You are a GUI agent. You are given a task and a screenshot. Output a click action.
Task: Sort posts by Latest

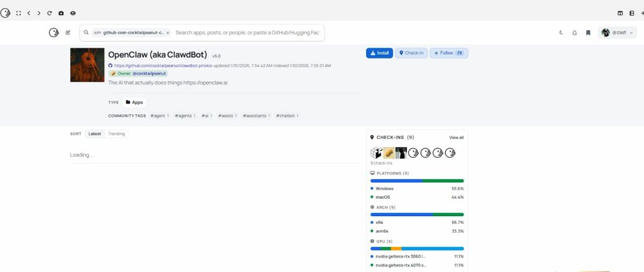tap(95, 134)
